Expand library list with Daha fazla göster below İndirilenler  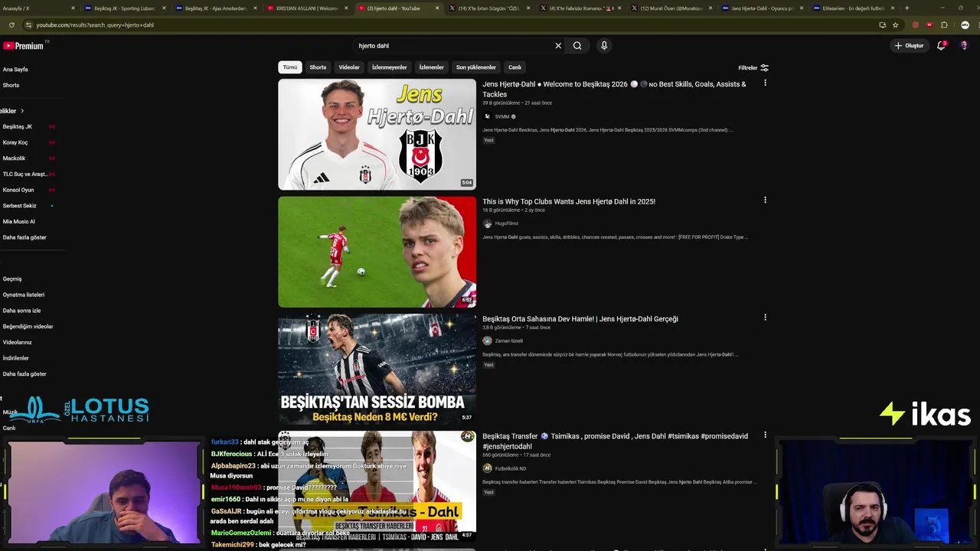[x=24, y=374]
